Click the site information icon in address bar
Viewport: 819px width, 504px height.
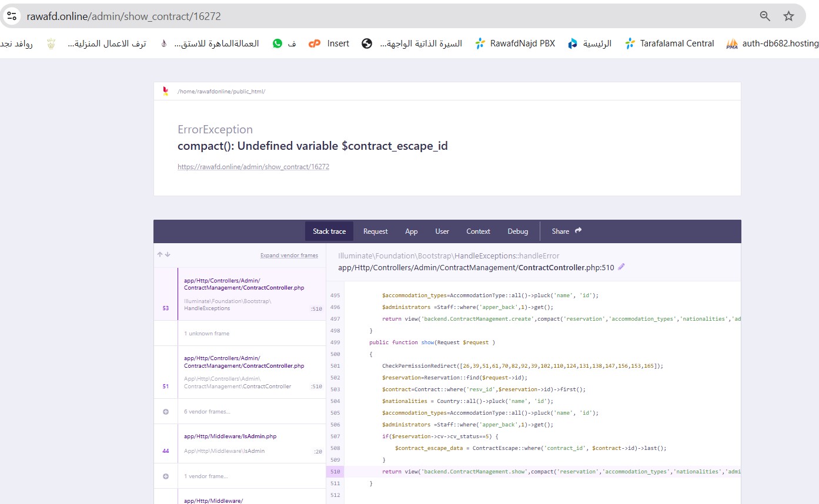tap(12, 16)
